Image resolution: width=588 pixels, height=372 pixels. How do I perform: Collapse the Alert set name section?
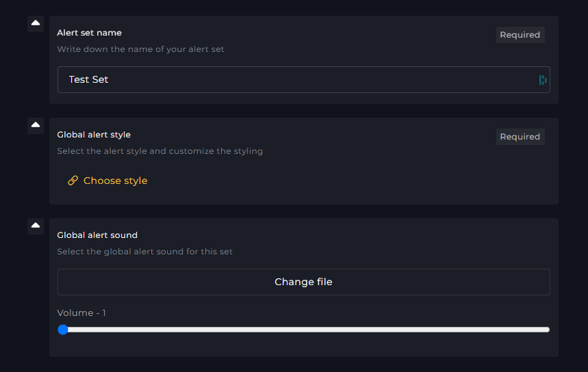pos(36,24)
